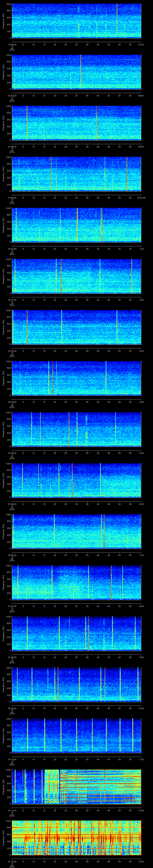The height and width of the screenshot is (868, 153).
Task: Choose the spectrogram panel starting at 16:02:00
Action: click(77, 327)
